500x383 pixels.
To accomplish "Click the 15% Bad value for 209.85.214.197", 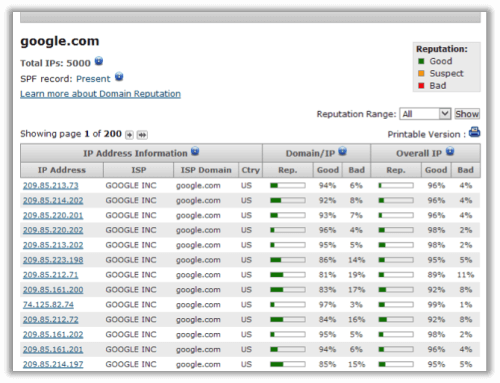I will pos(356,364).
